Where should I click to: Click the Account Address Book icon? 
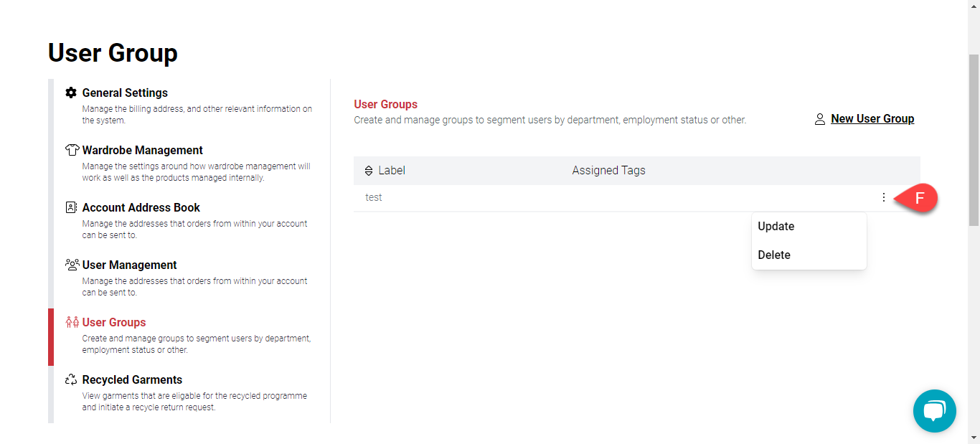point(71,207)
